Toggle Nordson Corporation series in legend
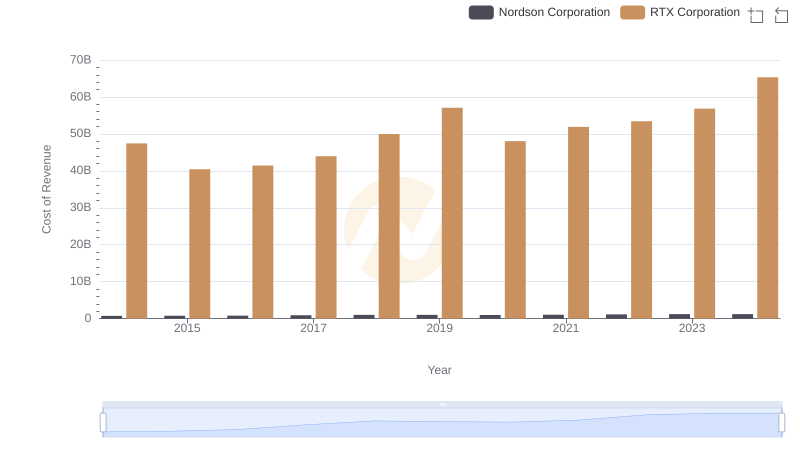The height and width of the screenshot is (461, 800). tap(539, 12)
